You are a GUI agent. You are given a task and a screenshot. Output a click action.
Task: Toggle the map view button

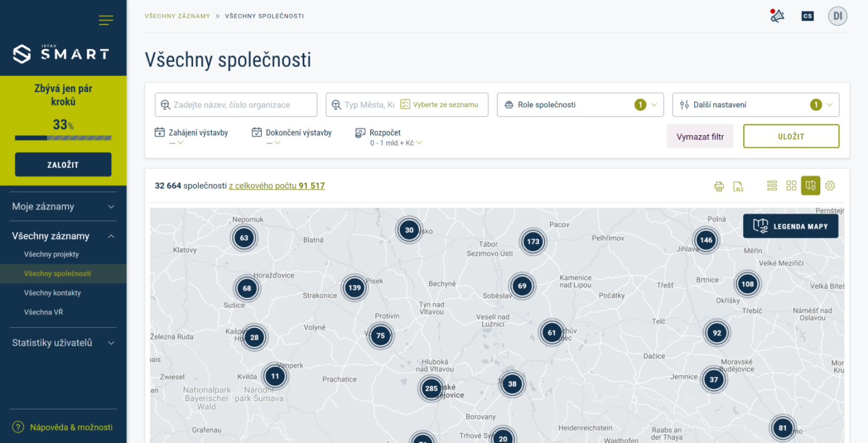pos(810,186)
